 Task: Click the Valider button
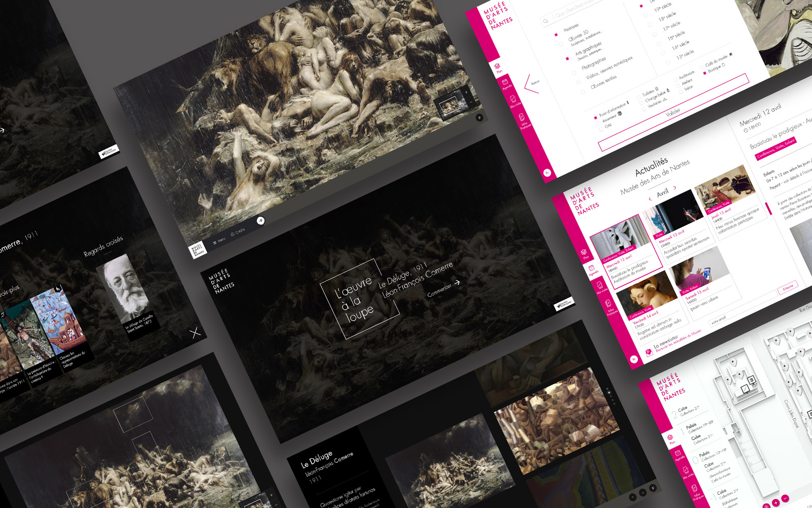coord(673,113)
